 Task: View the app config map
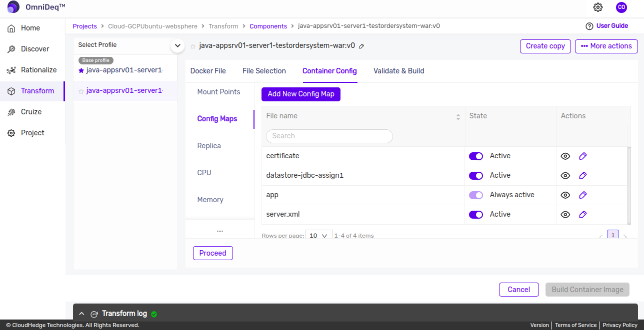click(565, 195)
